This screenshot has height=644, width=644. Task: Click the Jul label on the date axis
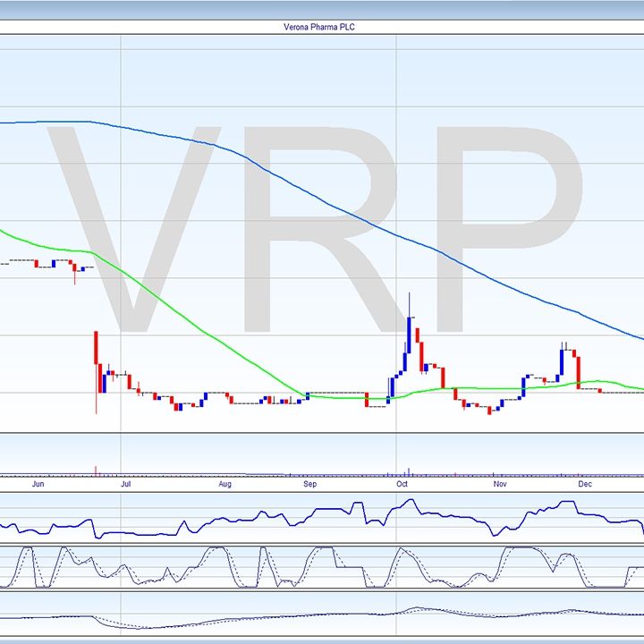(x=126, y=484)
